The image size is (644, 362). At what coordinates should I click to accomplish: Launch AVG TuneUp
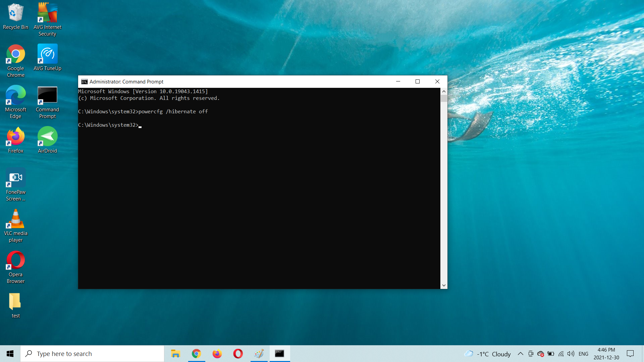click(x=47, y=57)
